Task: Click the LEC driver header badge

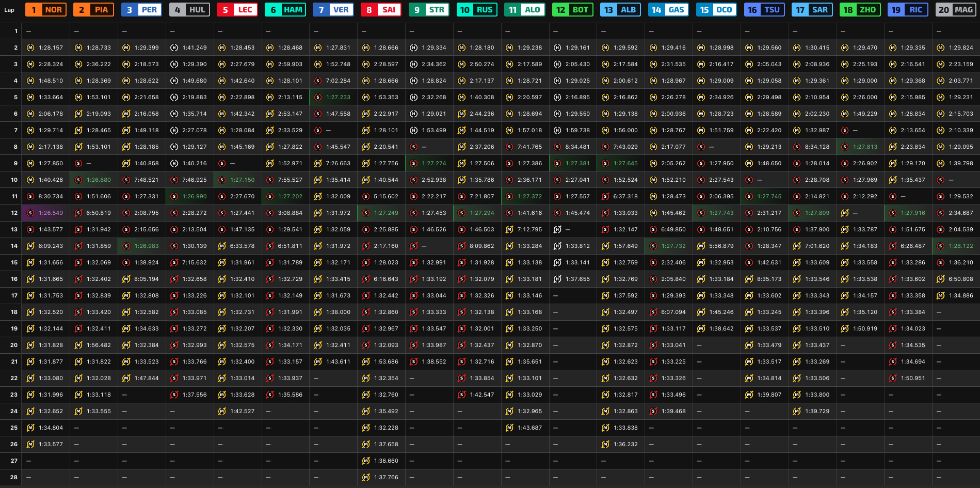Action: click(x=237, y=10)
